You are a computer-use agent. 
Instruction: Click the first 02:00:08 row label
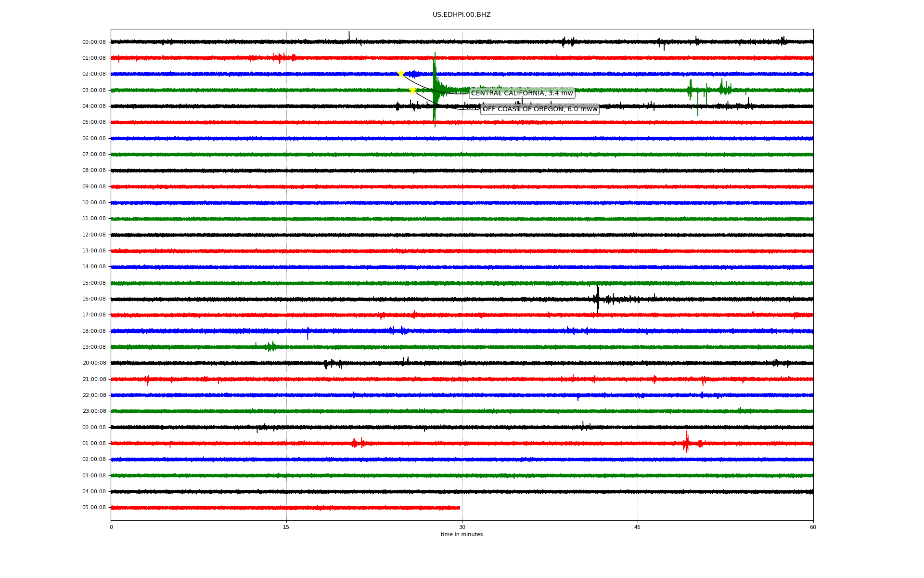(x=94, y=74)
